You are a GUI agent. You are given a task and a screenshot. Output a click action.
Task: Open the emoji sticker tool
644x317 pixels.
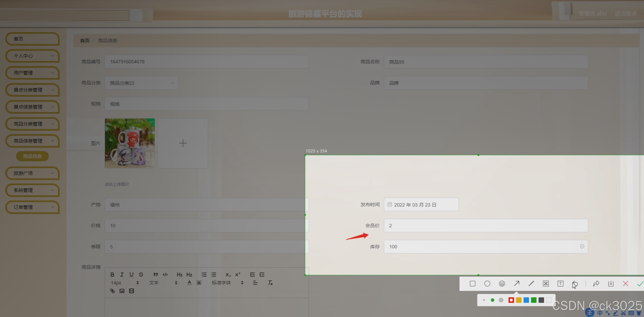pyautogui.click(x=502, y=284)
